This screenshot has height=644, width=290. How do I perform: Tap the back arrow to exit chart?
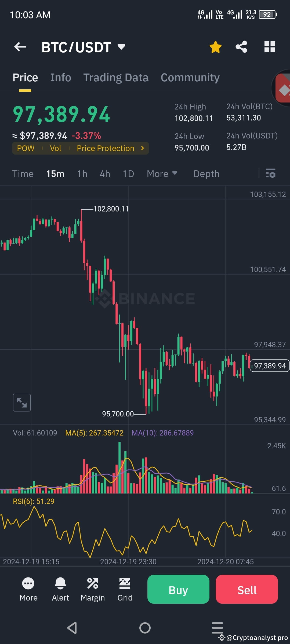point(20,47)
